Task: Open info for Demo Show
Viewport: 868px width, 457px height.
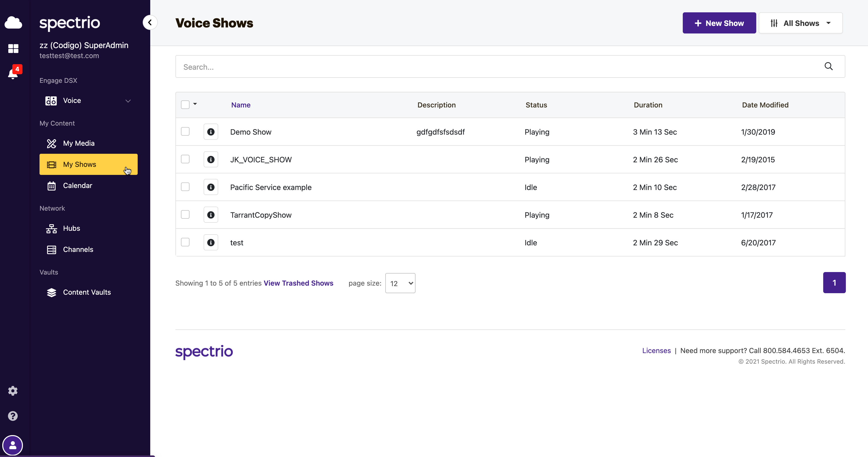Action: (x=211, y=132)
